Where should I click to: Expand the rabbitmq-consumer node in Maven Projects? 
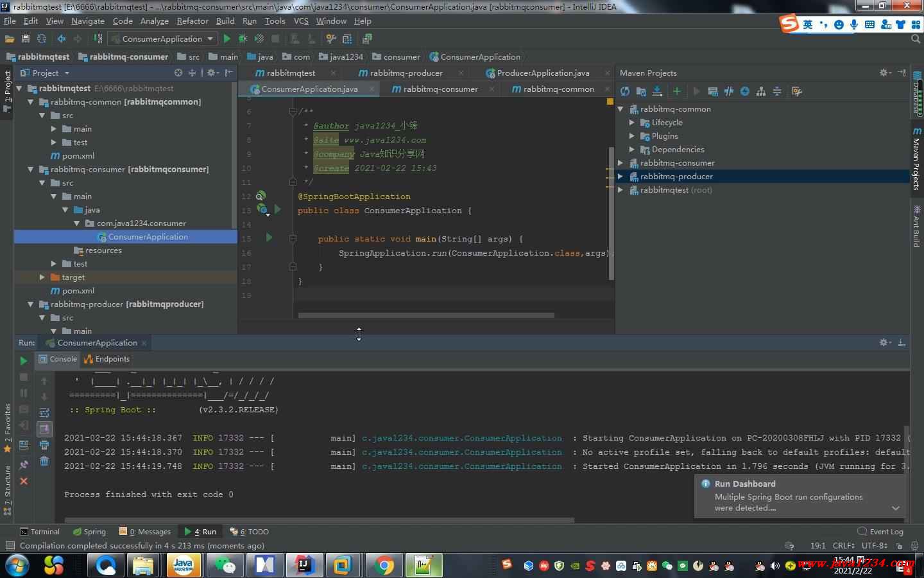[x=620, y=163]
